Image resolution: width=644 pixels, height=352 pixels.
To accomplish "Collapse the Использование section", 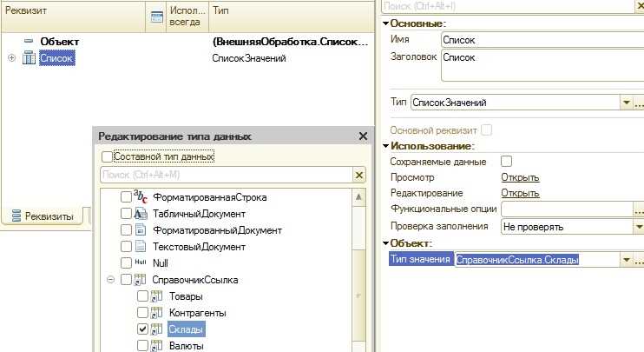I will coord(385,145).
